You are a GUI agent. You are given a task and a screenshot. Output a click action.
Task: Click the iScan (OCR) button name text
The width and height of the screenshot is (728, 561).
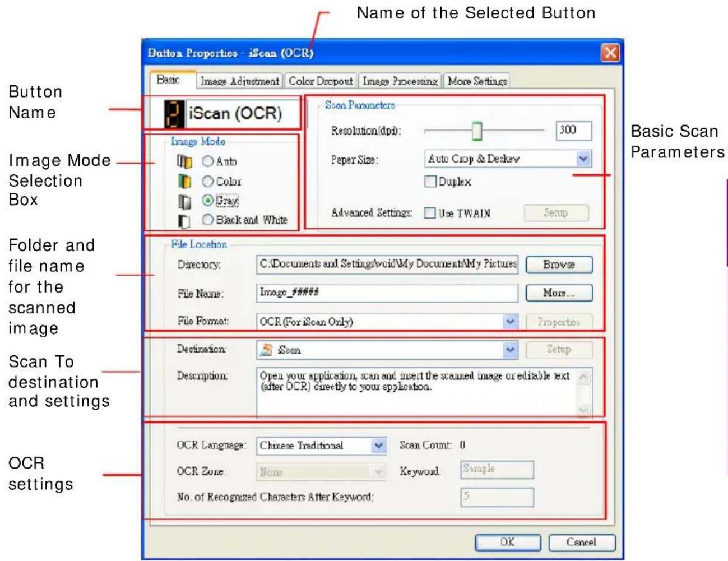coord(235,114)
